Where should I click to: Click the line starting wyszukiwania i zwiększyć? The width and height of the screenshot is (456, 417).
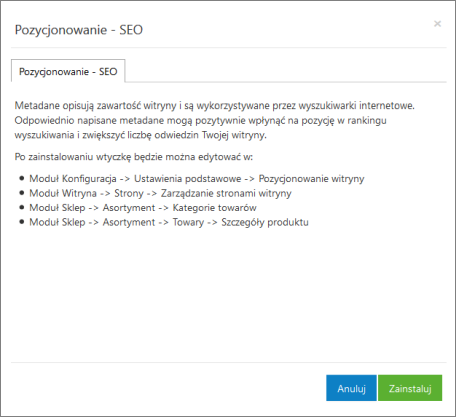point(141,135)
